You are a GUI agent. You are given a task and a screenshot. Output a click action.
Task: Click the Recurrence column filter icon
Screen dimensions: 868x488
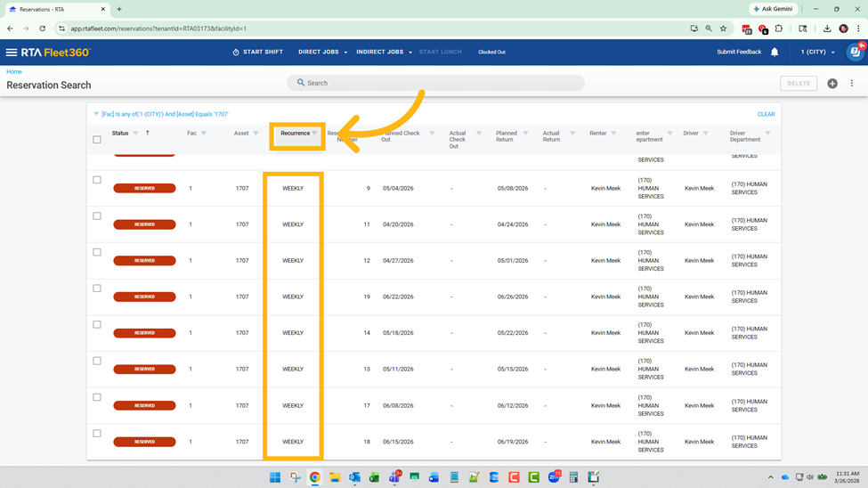(x=314, y=134)
